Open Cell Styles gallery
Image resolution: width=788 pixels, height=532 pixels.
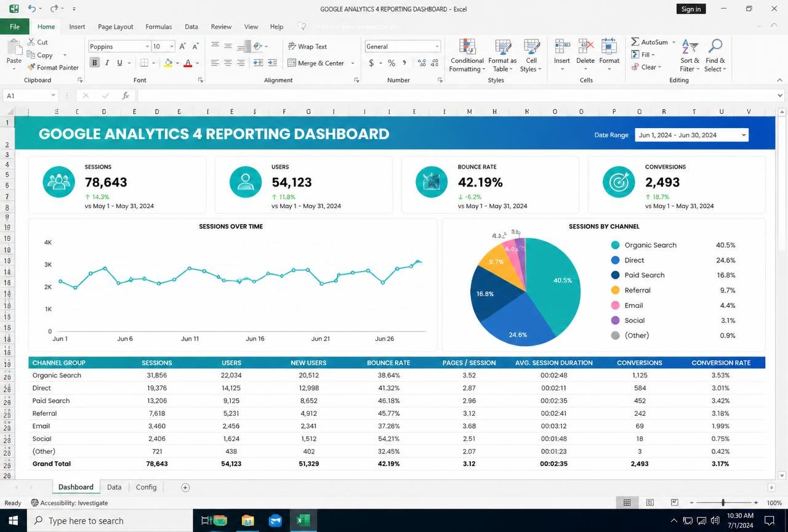coord(531,55)
